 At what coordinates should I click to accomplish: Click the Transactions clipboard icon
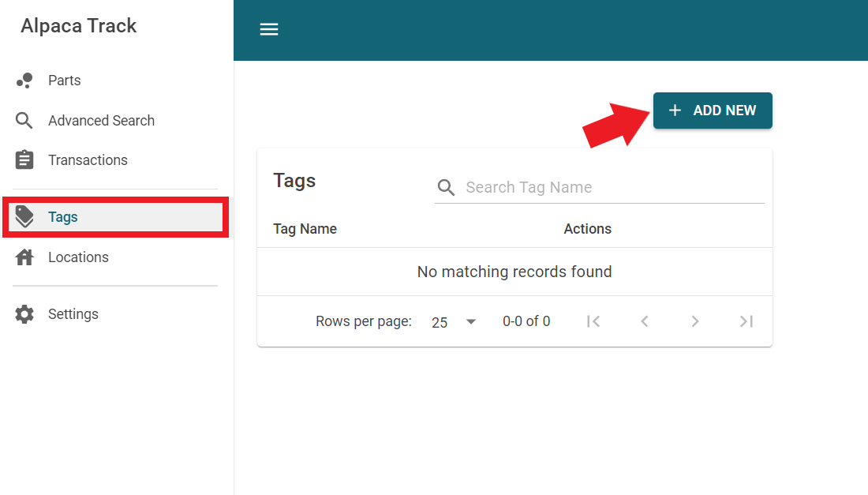[x=24, y=160]
